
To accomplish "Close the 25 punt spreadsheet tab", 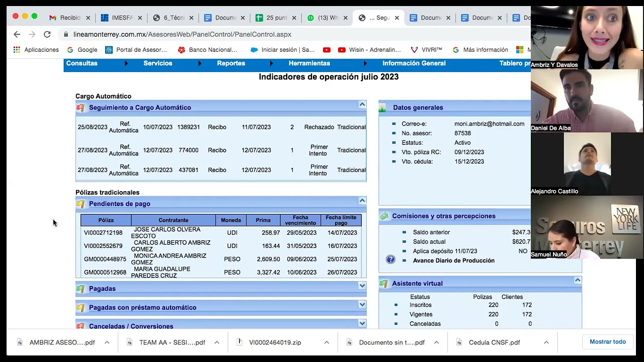I will click(x=294, y=18).
